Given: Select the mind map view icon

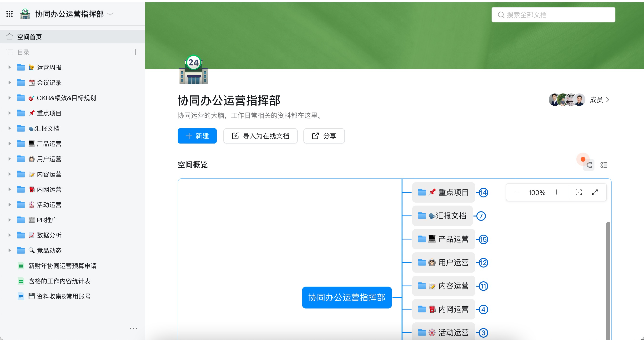Looking at the screenshot, I should (x=589, y=165).
